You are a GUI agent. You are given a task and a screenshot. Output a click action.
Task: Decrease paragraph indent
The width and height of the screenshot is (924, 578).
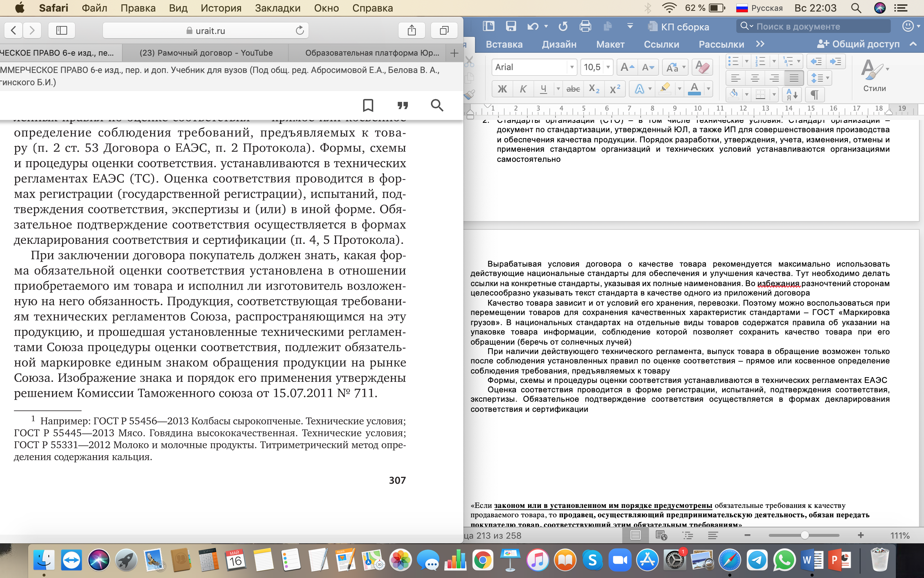pyautogui.click(x=816, y=61)
